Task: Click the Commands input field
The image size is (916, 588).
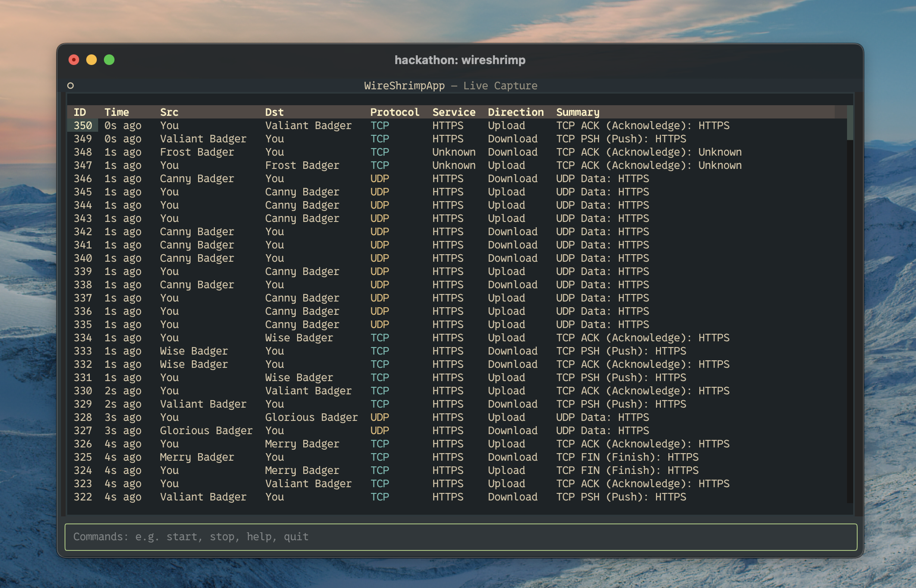Action: tap(461, 537)
